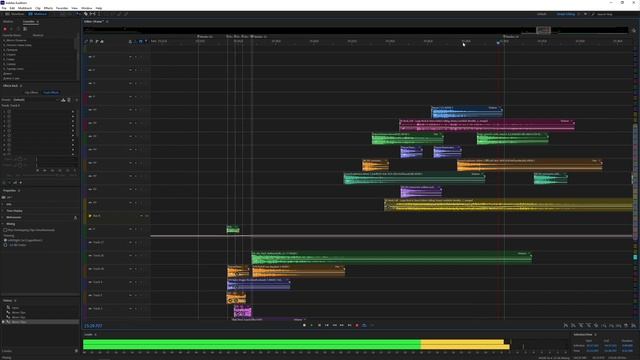Click the navigator overview zoom thumb
The height and width of the screenshot is (360, 640).
pos(543,30)
